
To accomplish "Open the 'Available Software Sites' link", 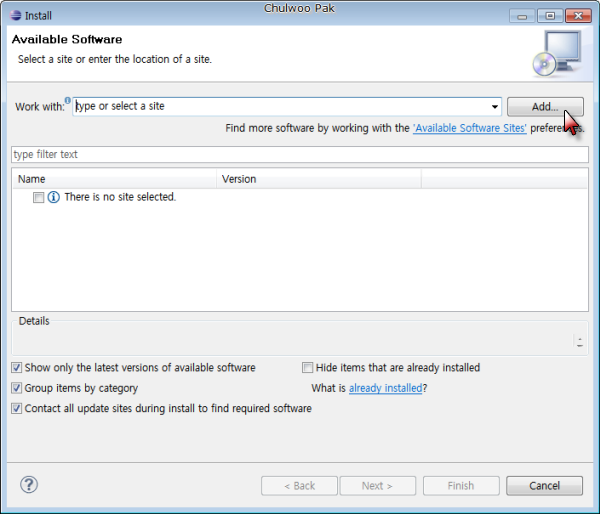I will click(x=470, y=128).
